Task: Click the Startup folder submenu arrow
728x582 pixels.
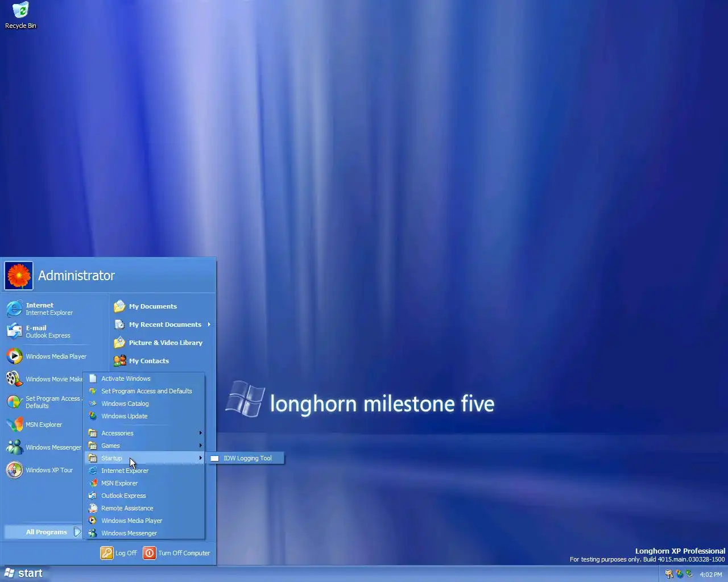Action: click(x=200, y=458)
